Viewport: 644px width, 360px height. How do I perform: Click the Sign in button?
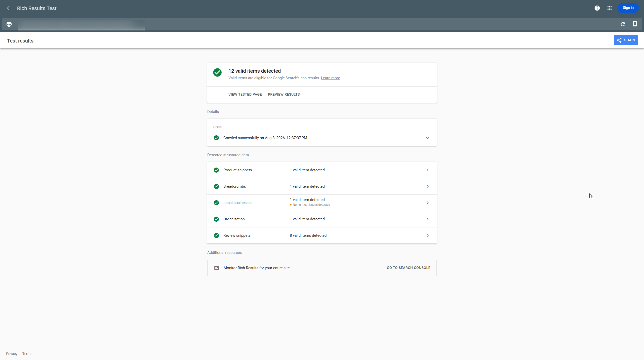click(x=628, y=8)
